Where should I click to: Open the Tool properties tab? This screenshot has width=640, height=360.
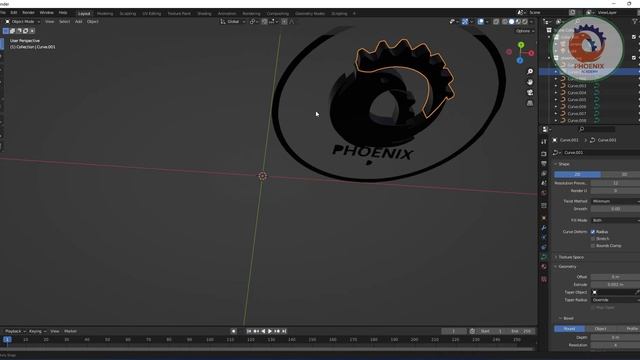544,142
